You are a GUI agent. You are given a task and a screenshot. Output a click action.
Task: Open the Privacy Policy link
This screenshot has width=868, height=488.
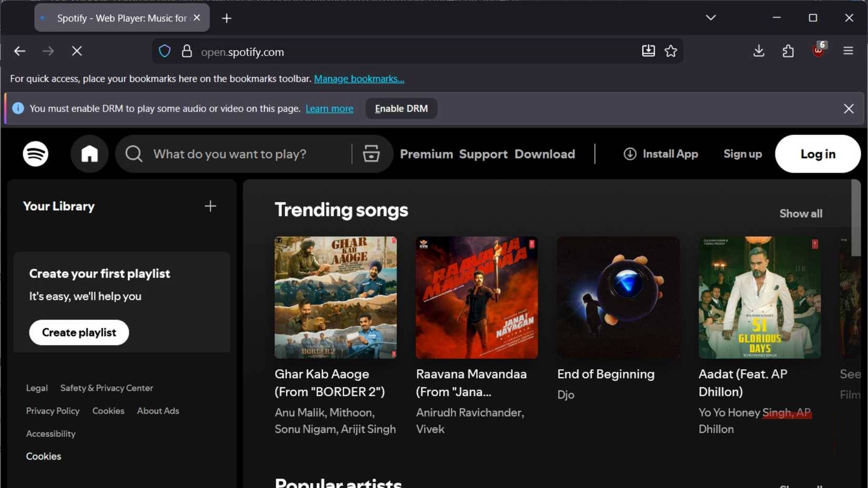(x=52, y=411)
